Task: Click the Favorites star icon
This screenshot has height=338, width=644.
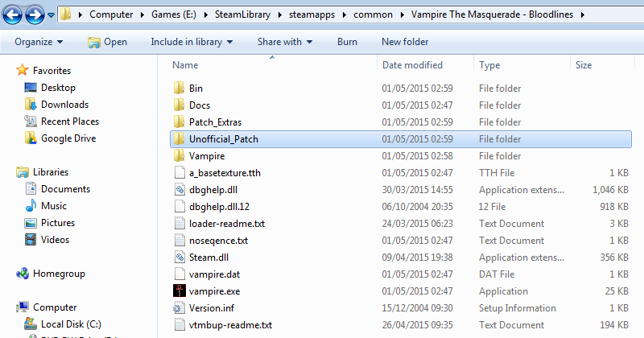Action: (x=23, y=70)
